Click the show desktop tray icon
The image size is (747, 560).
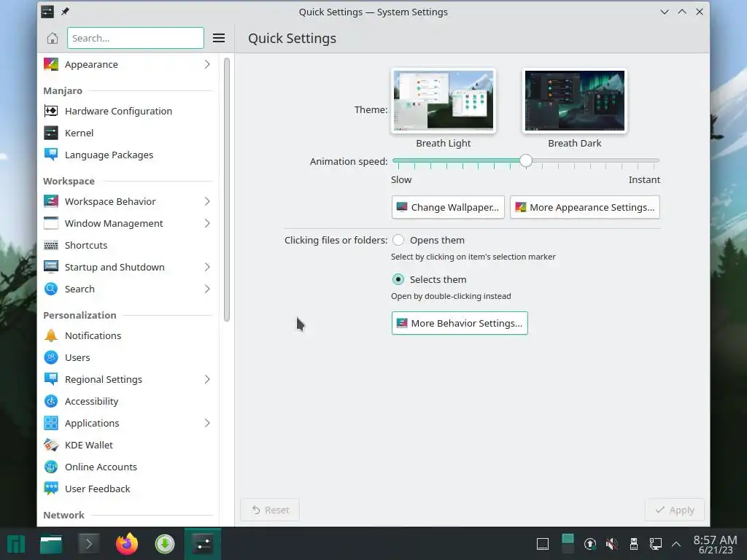[543, 544]
